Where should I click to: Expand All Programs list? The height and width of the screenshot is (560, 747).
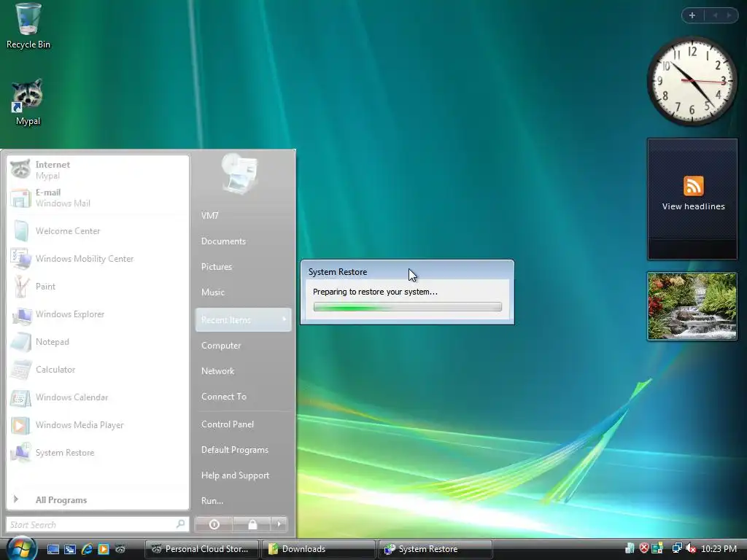[x=98, y=499]
